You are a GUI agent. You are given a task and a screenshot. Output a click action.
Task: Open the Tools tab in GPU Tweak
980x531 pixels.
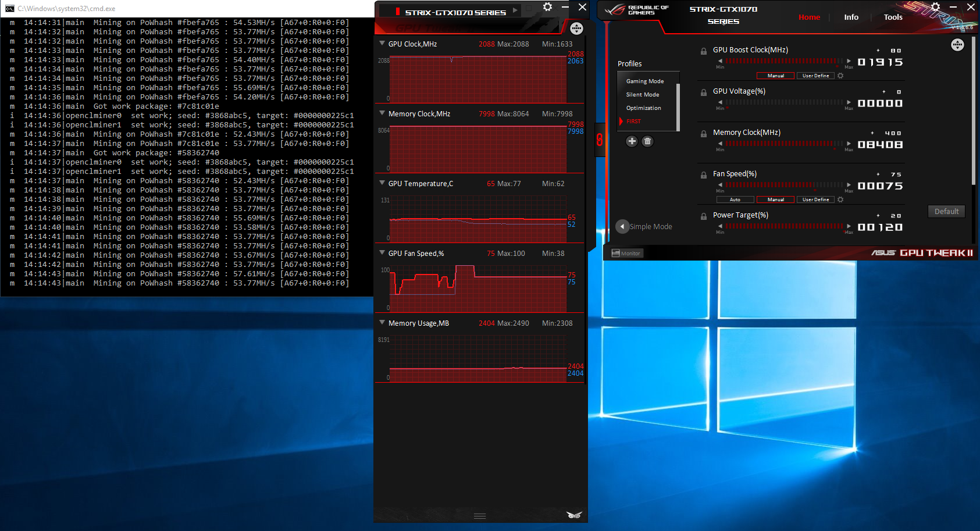tap(893, 17)
